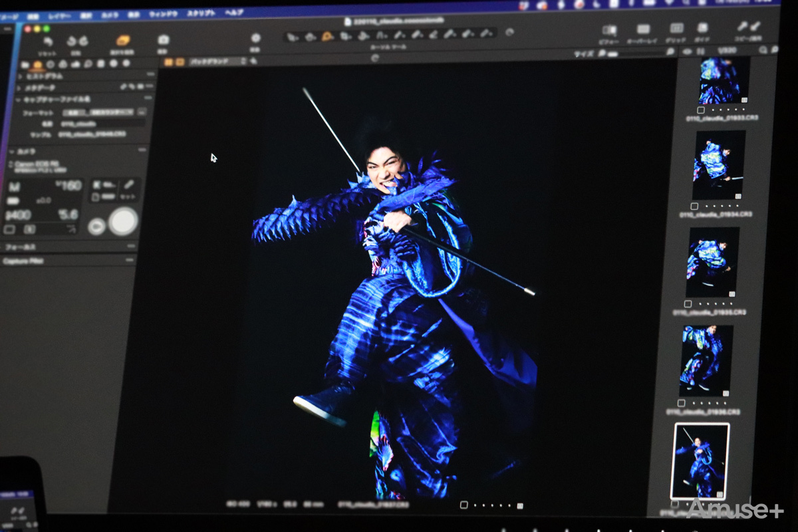Open the Details magnifier tool tab
The image size is (798, 532).
pyautogui.click(x=88, y=64)
